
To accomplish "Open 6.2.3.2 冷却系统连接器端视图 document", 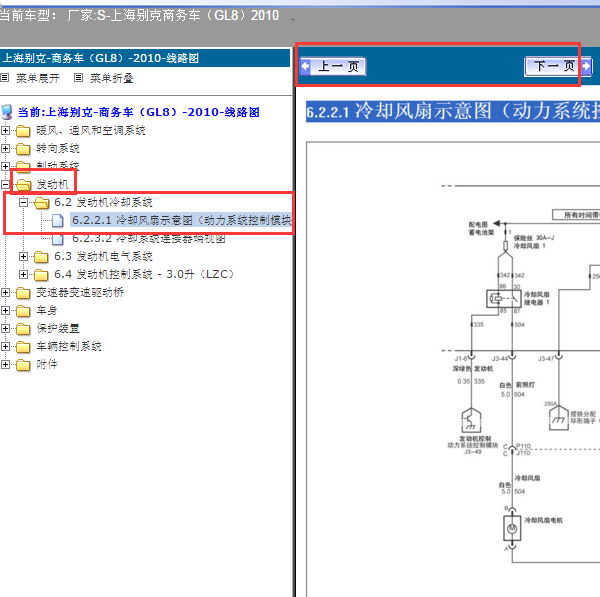I will [x=149, y=238].
